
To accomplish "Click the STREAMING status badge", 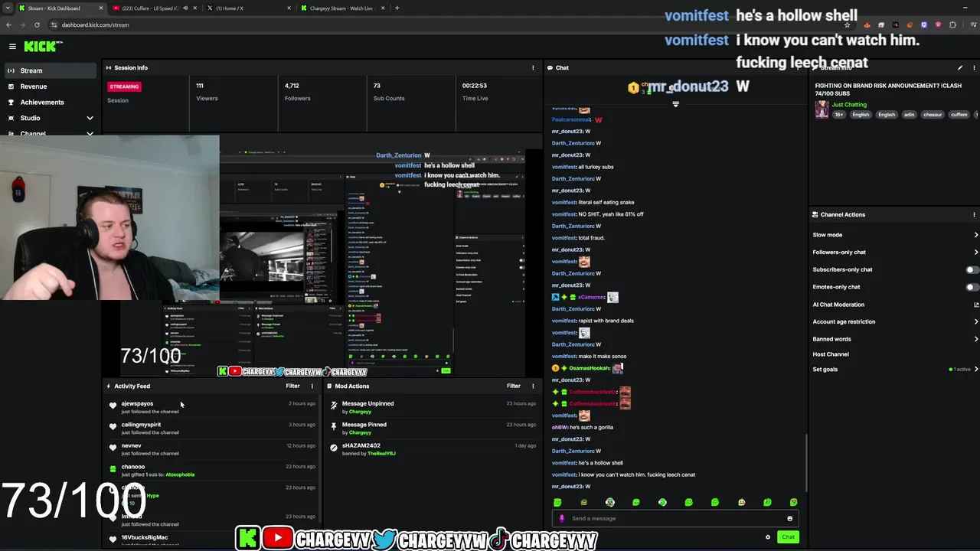I will tap(124, 86).
